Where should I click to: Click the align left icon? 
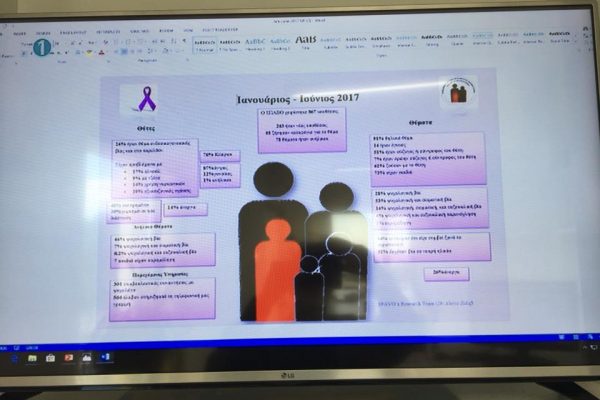point(117,53)
